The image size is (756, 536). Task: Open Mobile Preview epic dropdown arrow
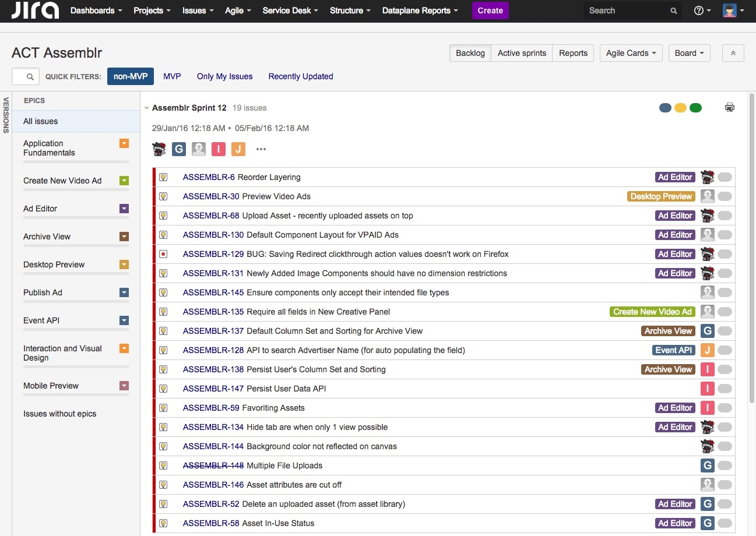(x=124, y=386)
